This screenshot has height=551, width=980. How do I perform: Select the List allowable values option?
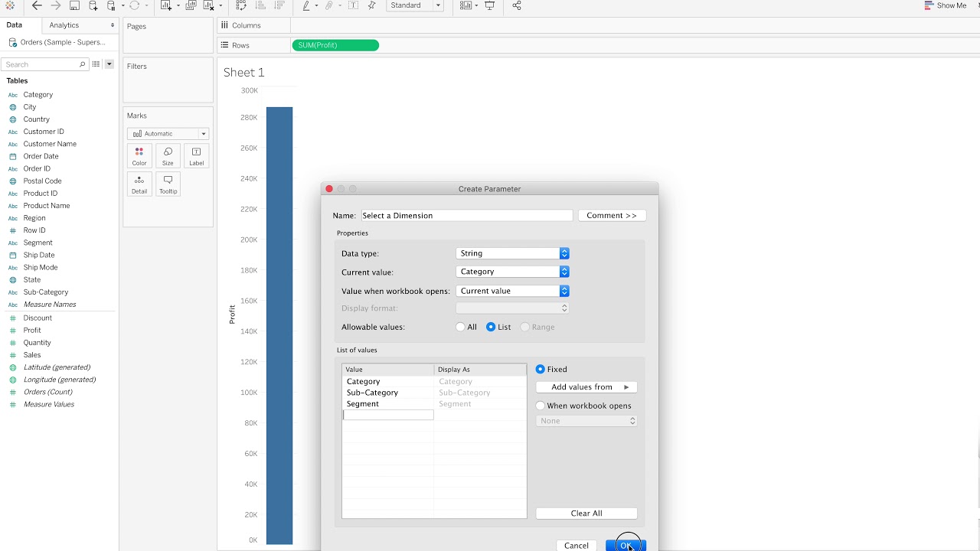492,327
